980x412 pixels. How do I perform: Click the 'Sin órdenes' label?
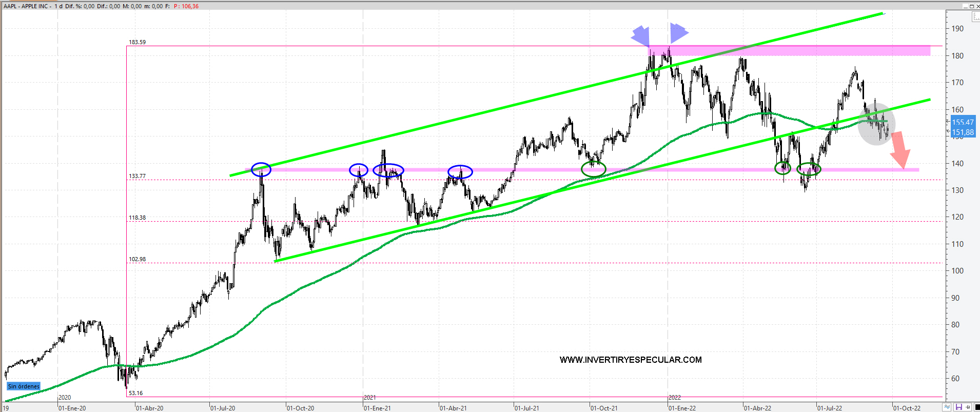[x=24, y=386]
